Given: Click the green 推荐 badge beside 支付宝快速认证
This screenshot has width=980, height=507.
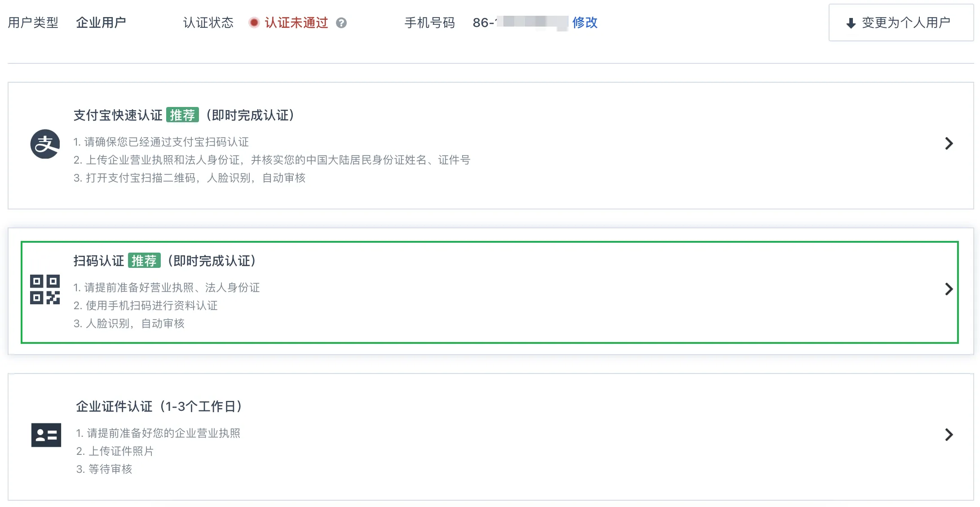Looking at the screenshot, I should [x=182, y=115].
